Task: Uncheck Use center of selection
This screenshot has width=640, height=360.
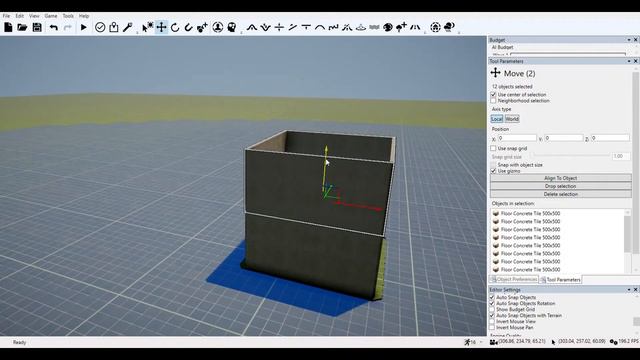Action: (x=493, y=94)
